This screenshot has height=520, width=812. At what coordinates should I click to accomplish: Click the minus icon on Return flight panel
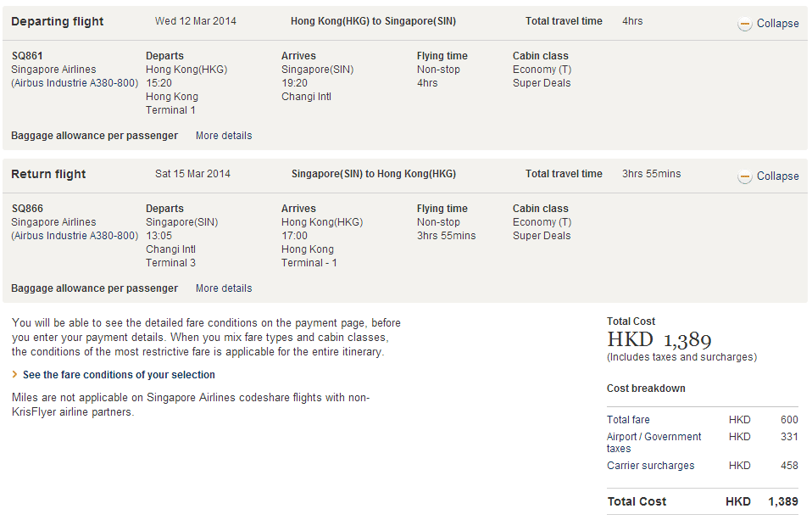coord(745,177)
